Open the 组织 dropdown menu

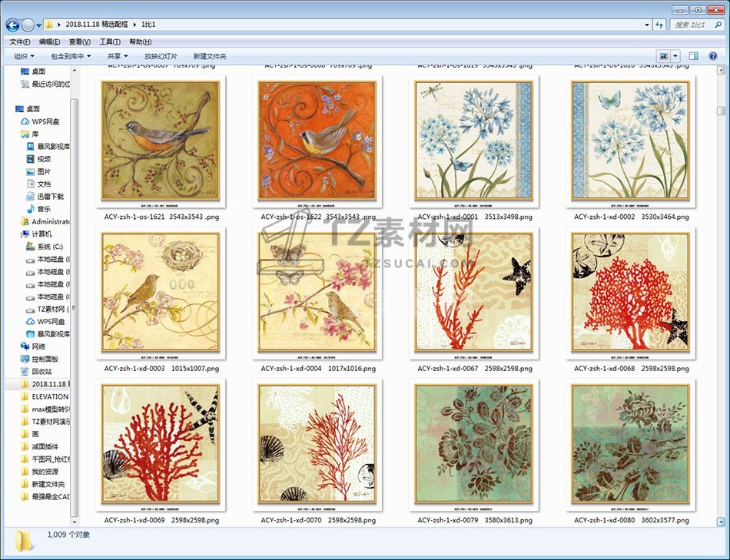click(x=24, y=56)
